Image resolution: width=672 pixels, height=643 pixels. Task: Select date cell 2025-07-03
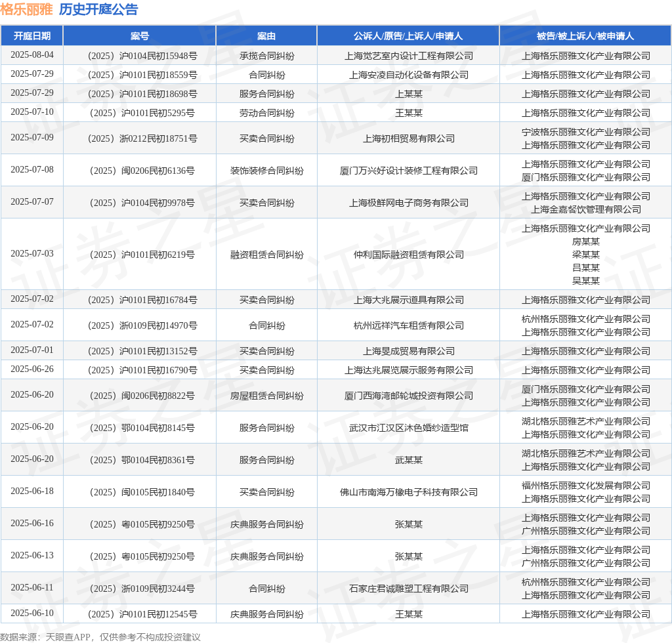pos(32,254)
